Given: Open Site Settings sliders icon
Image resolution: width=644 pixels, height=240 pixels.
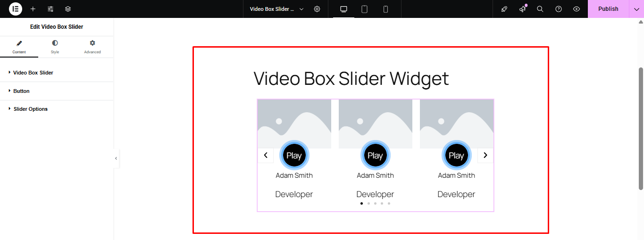Looking at the screenshot, I should [50, 9].
